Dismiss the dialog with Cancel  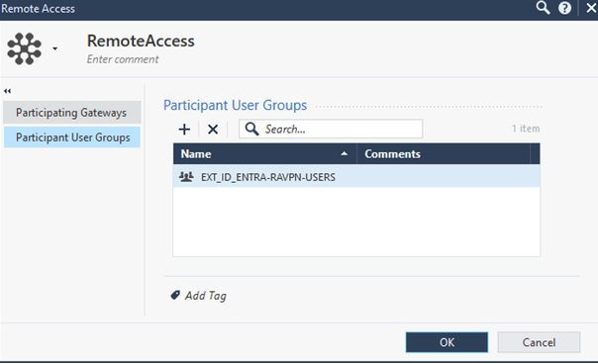tap(539, 342)
